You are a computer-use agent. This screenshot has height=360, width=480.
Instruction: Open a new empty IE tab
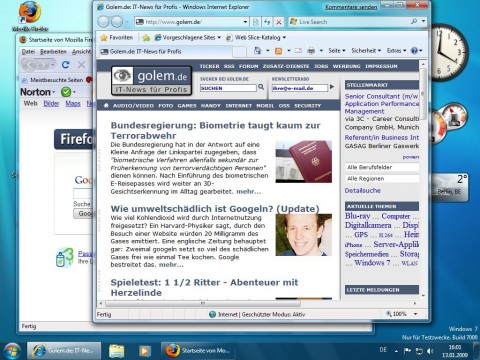click(239, 52)
